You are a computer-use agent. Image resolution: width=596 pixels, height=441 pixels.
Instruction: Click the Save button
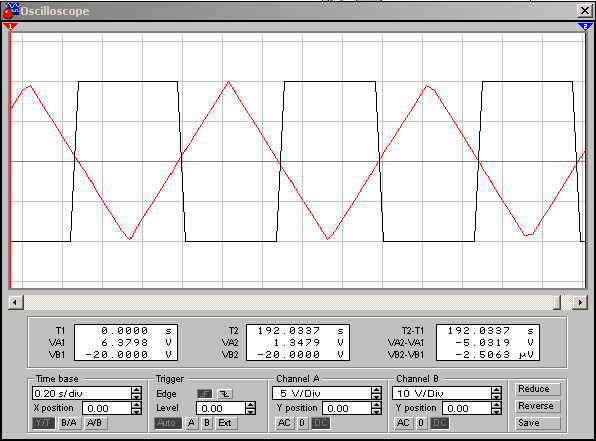click(x=538, y=423)
